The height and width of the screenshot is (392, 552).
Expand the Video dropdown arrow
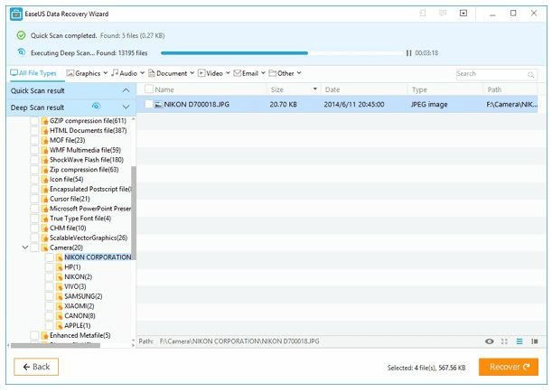228,73
